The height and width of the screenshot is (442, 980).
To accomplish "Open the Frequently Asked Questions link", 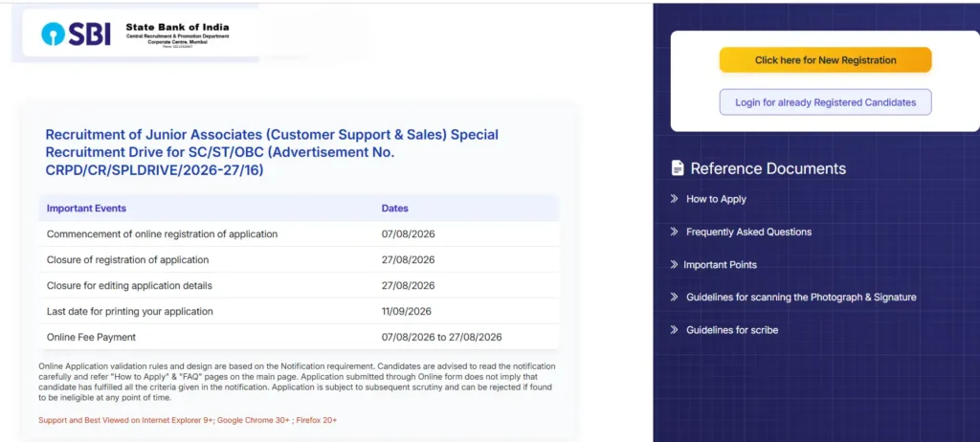I will tap(748, 232).
